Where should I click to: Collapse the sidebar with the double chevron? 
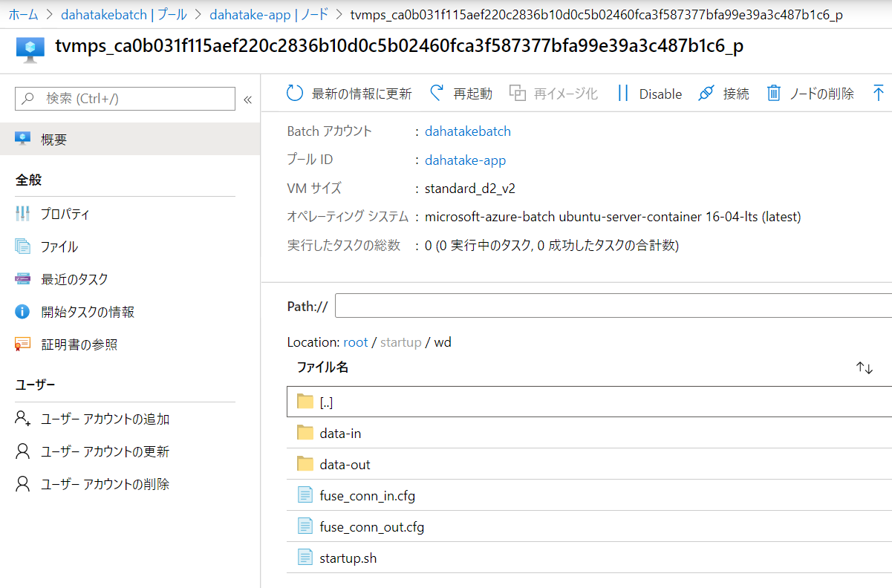click(x=248, y=99)
